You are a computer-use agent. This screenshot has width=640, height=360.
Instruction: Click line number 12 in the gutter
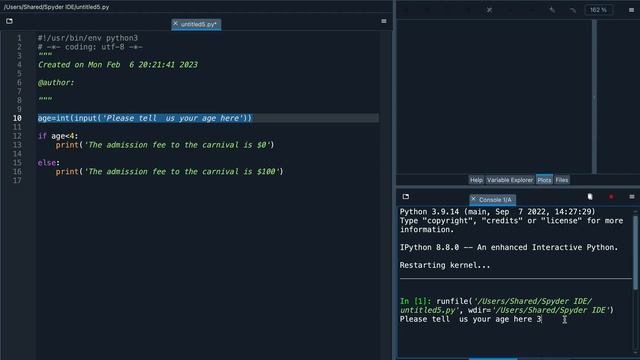click(17, 136)
